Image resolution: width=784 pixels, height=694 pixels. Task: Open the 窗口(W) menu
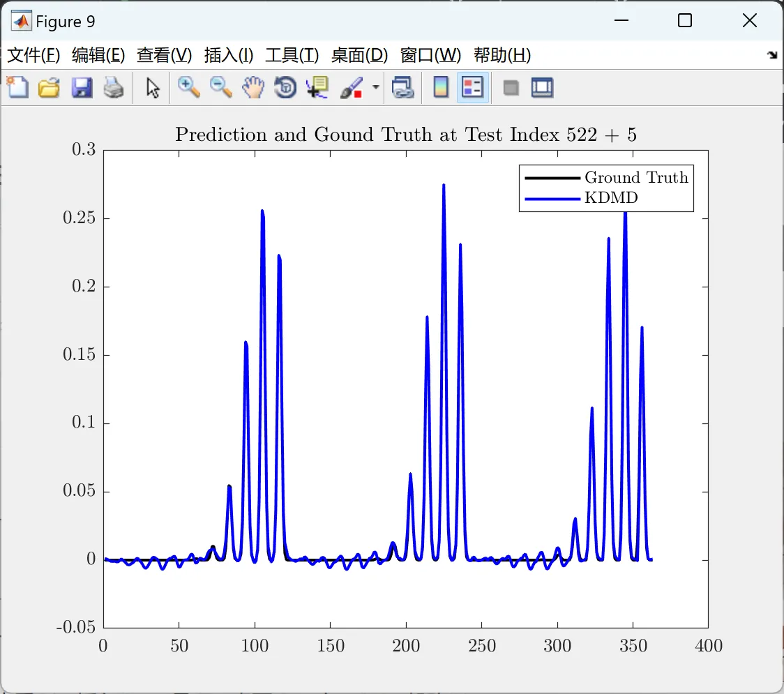[430, 55]
